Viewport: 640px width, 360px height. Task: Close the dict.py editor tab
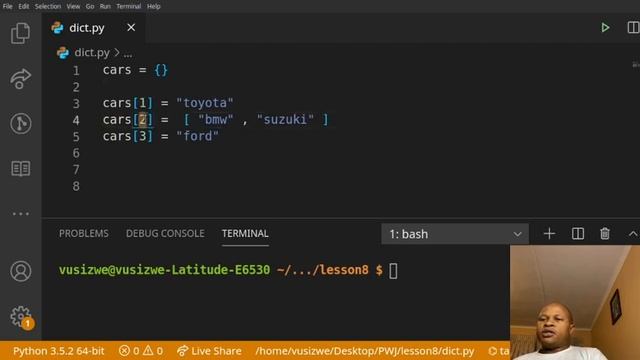(131, 28)
